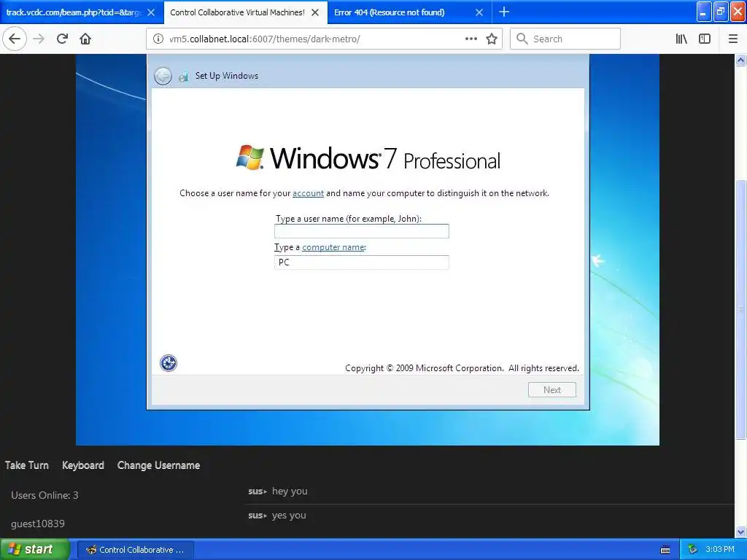Open the Library icon in toolbar
The height and width of the screenshot is (560, 747).
click(682, 39)
